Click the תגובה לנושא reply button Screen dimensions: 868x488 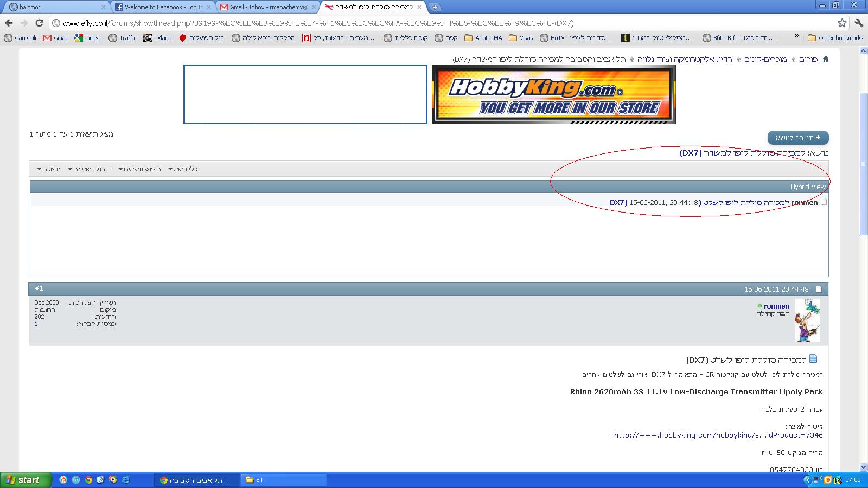tap(798, 138)
